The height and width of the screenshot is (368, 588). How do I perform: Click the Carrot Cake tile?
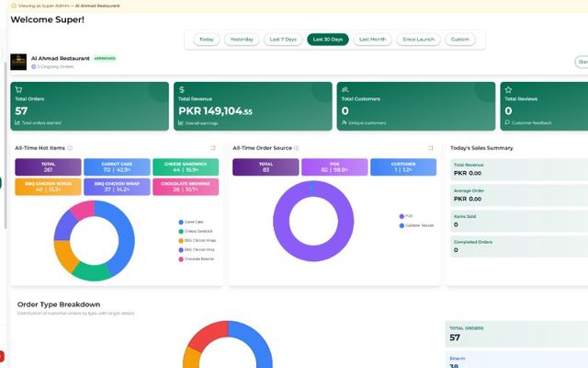(117, 167)
